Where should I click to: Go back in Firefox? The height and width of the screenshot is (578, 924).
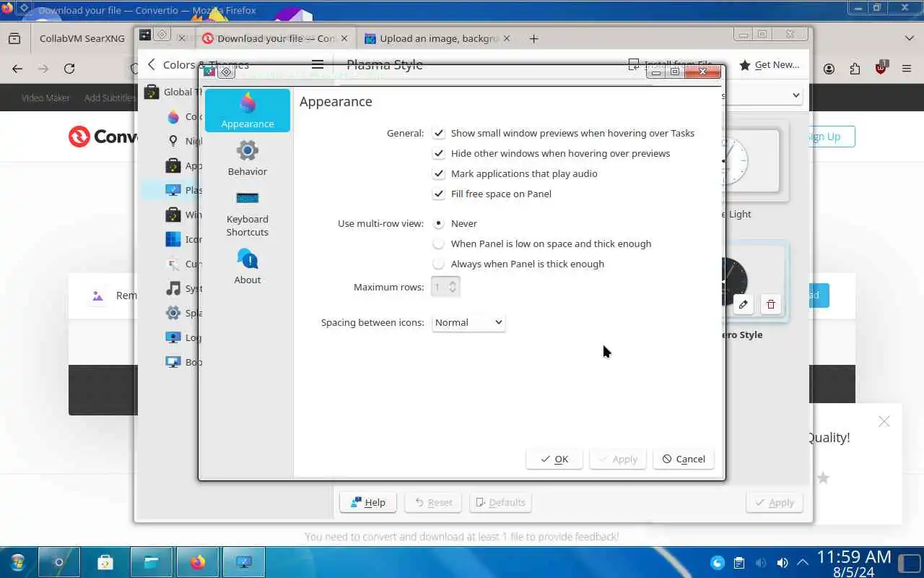pos(17,69)
